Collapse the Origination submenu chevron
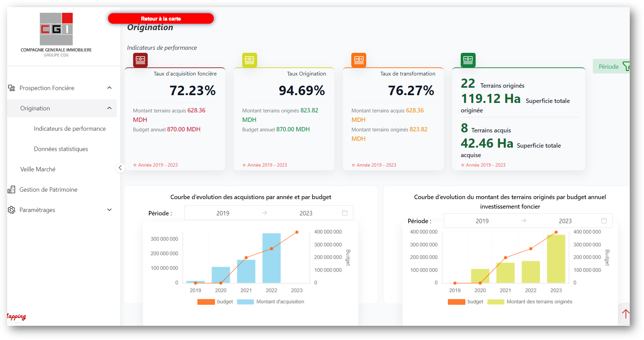 pyautogui.click(x=109, y=108)
